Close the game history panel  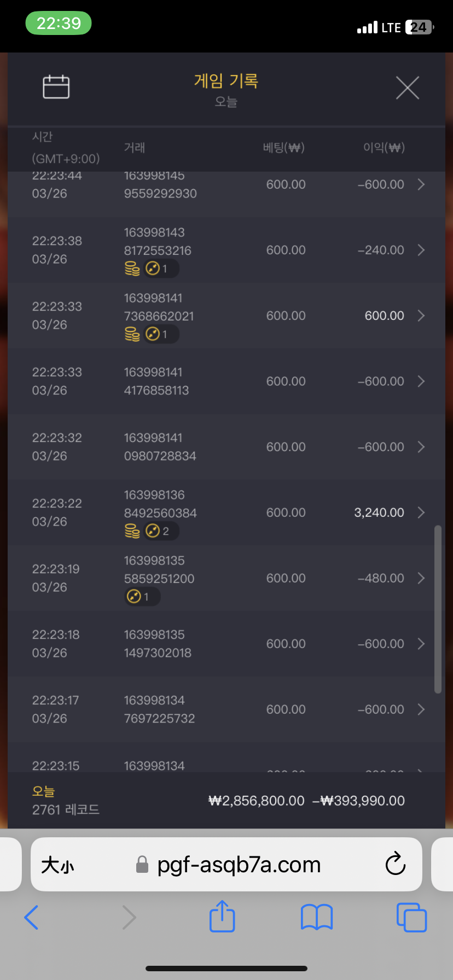[x=408, y=87]
